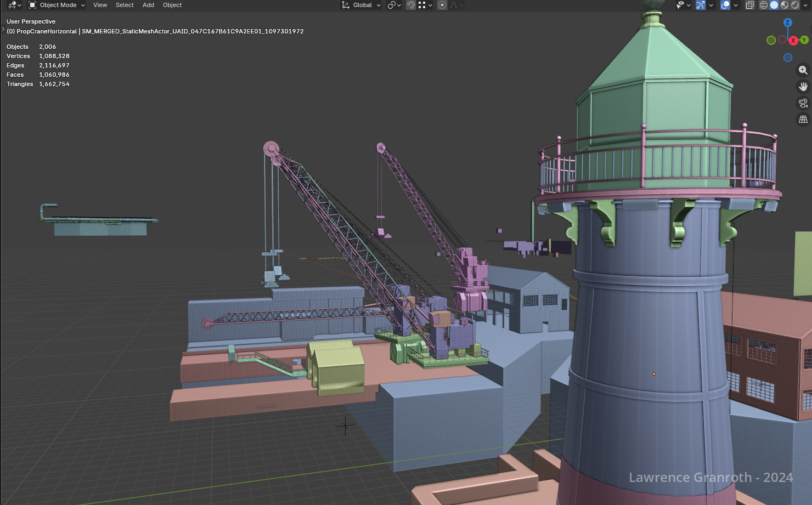Click the red X axis on gizmo
Image resolution: width=812 pixels, height=505 pixels.
pyautogui.click(x=793, y=41)
